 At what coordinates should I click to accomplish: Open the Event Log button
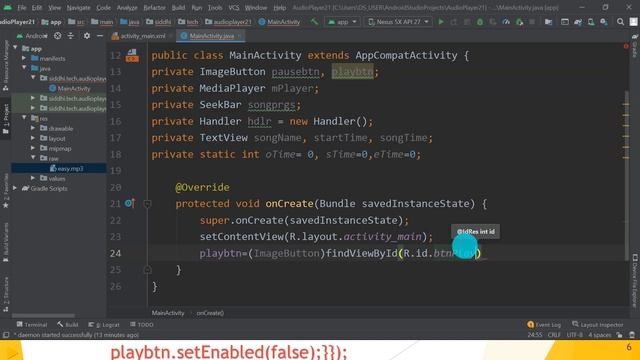click(x=544, y=325)
